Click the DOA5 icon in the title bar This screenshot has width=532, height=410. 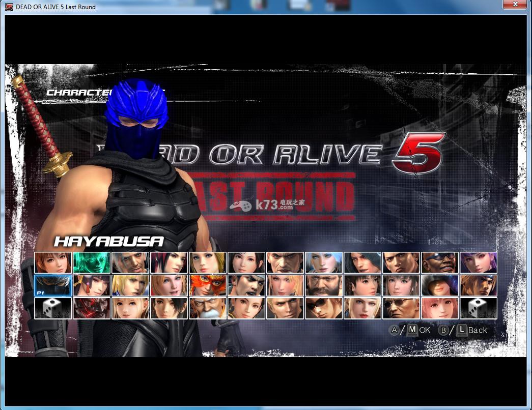[x=9, y=7]
